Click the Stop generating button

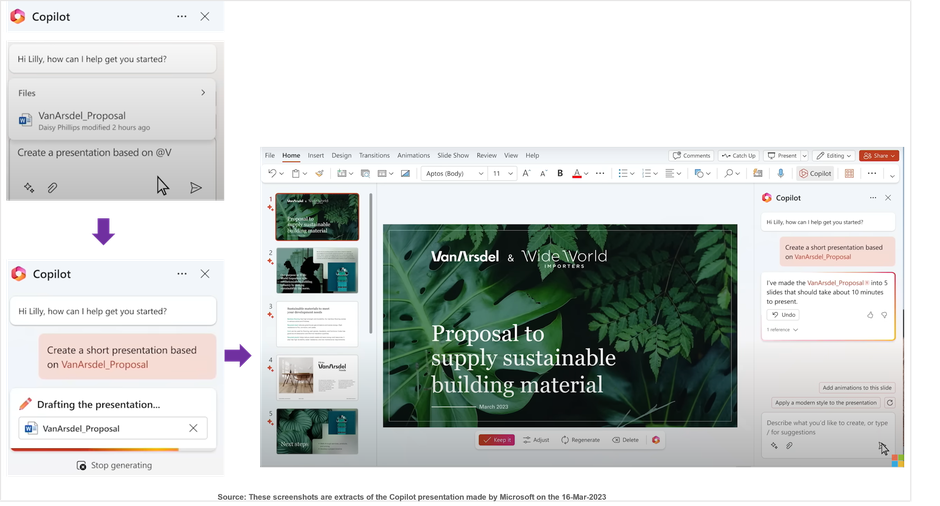click(115, 465)
